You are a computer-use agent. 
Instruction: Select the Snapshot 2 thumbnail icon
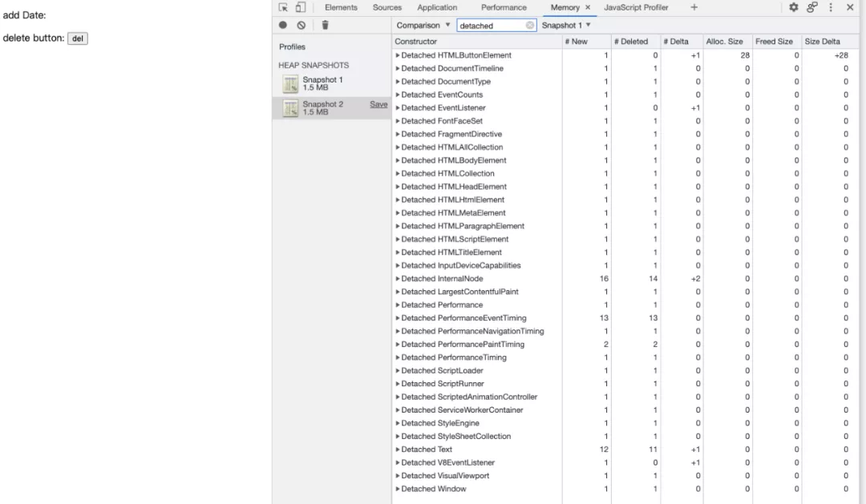tap(290, 108)
